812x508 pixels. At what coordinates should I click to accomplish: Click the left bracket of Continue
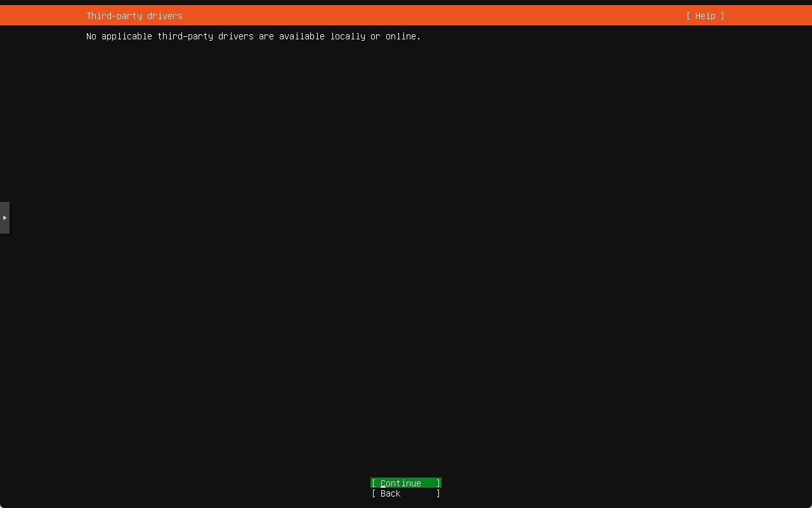coord(374,483)
